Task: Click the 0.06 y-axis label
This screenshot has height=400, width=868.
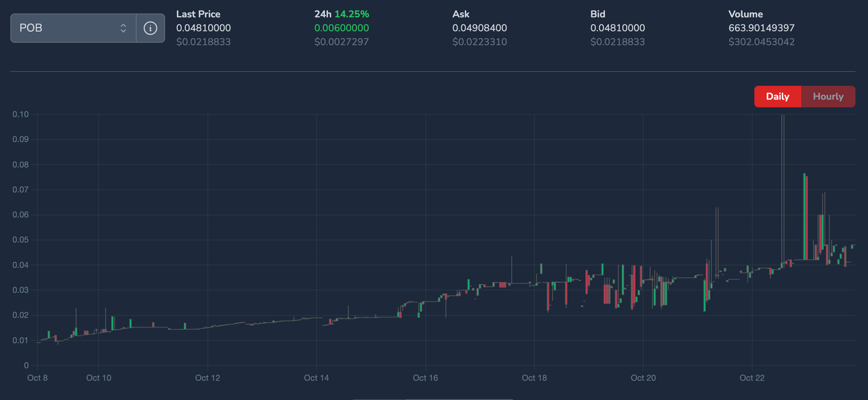Action: click(x=20, y=215)
